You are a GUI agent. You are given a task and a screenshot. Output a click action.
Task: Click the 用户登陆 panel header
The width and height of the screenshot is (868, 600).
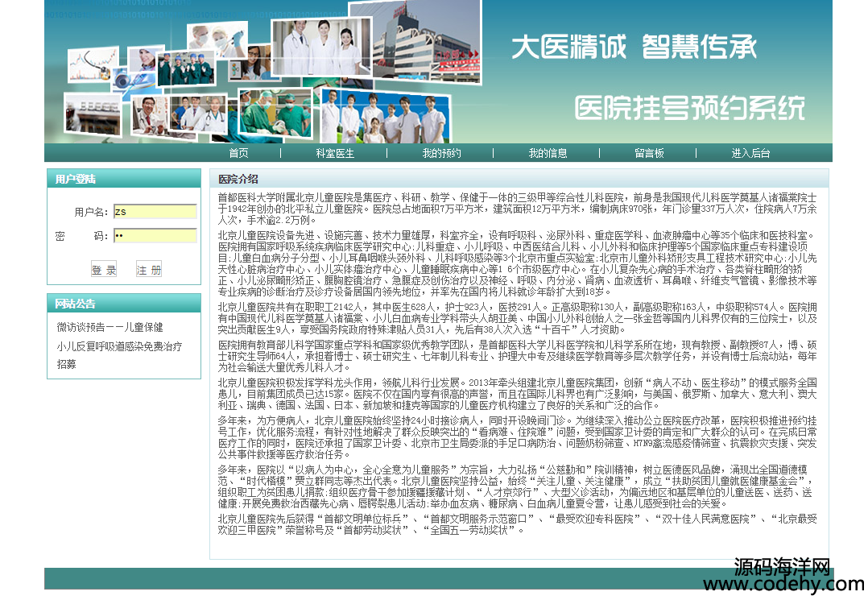(76, 179)
